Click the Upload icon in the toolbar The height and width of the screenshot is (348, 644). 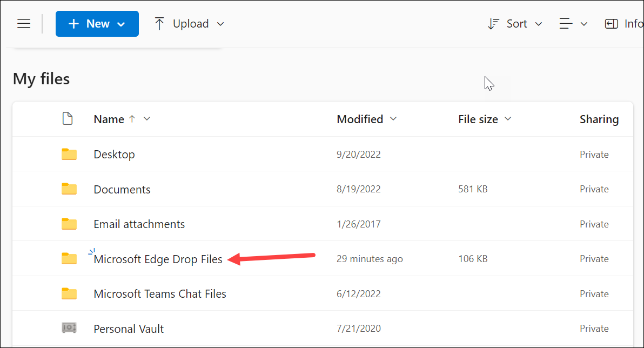tap(159, 23)
